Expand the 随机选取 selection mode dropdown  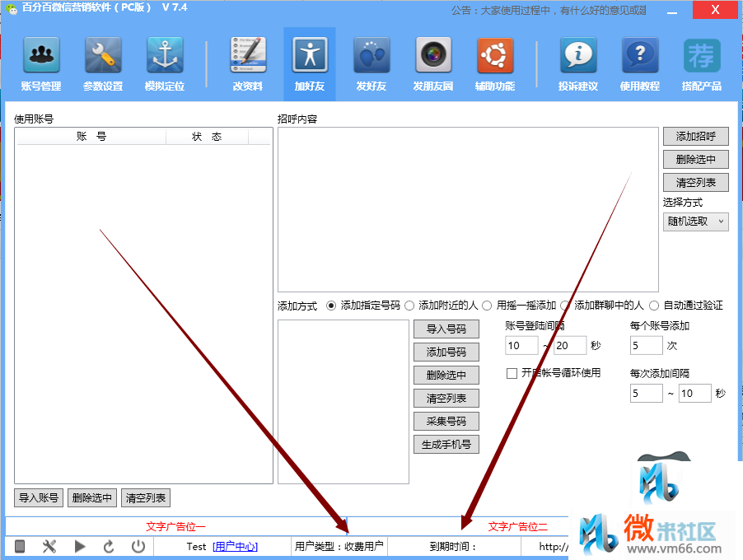(x=695, y=222)
